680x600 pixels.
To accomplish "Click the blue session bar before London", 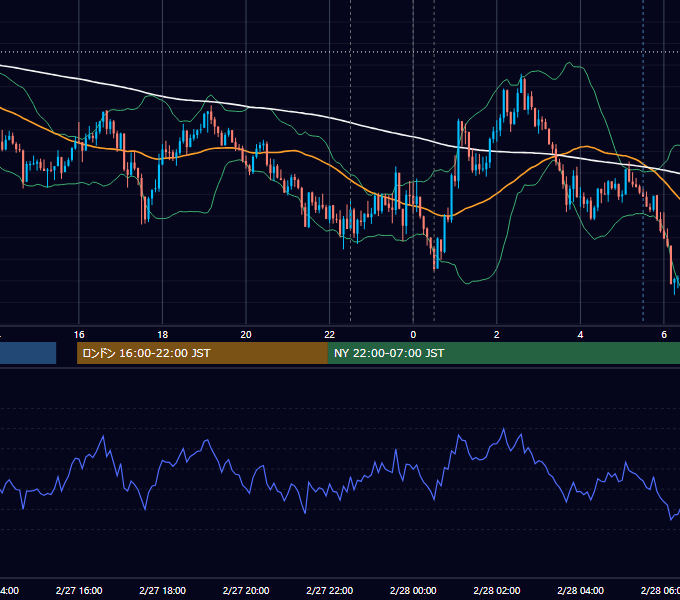I will pos(28,353).
